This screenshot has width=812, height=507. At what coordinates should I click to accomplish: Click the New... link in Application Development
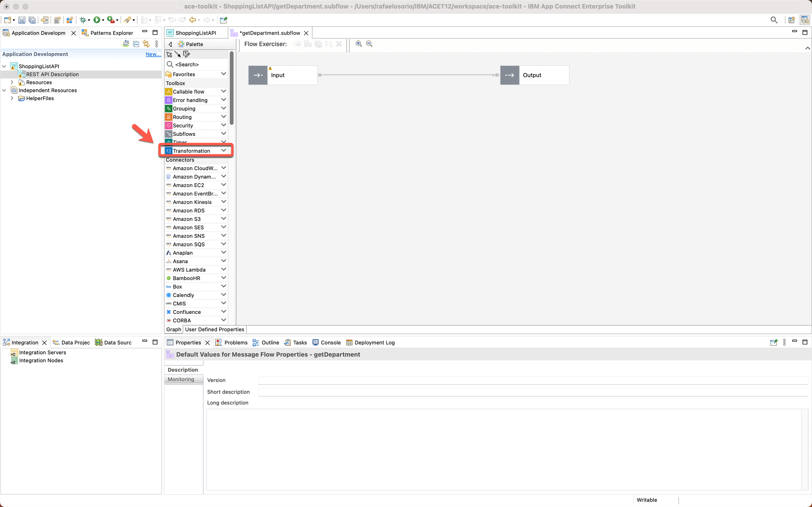click(153, 54)
